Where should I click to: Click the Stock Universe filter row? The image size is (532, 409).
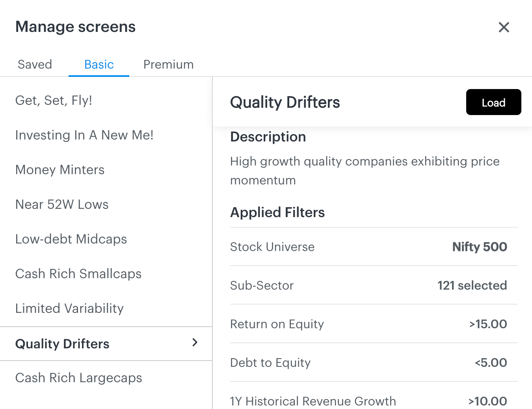pyautogui.click(x=368, y=247)
